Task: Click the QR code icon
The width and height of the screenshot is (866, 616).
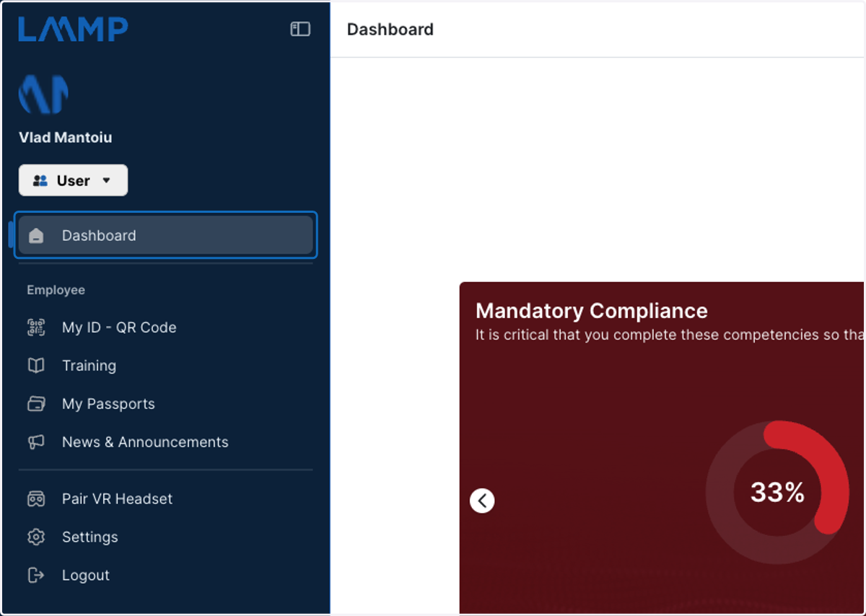Action: (x=36, y=327)
